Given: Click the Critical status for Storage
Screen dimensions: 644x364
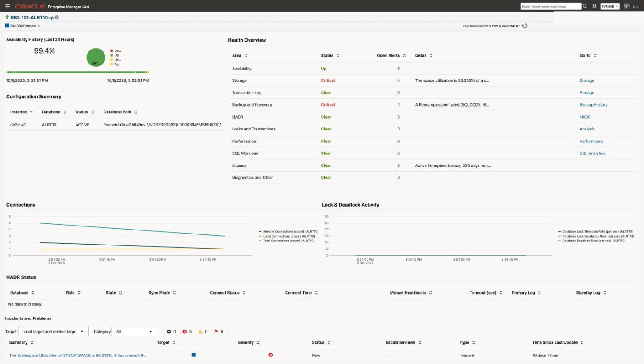Looking at the screenshot, I should point(328,80).
